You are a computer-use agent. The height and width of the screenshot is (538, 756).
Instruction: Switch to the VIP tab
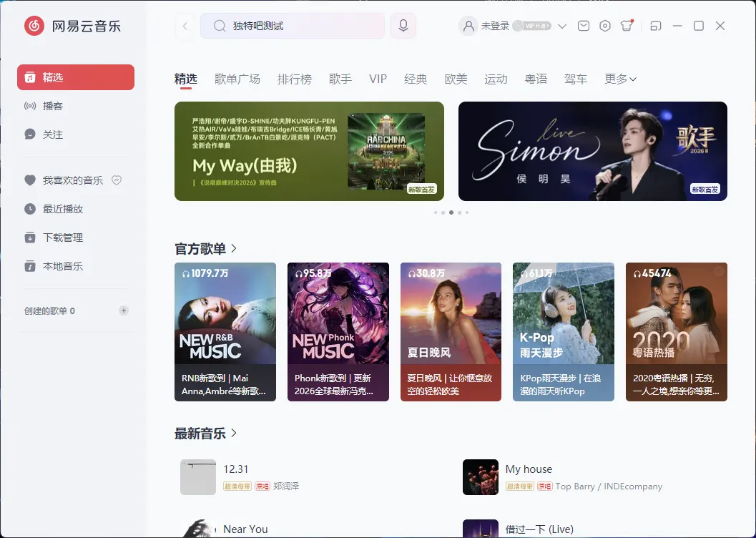click(378, 79)
